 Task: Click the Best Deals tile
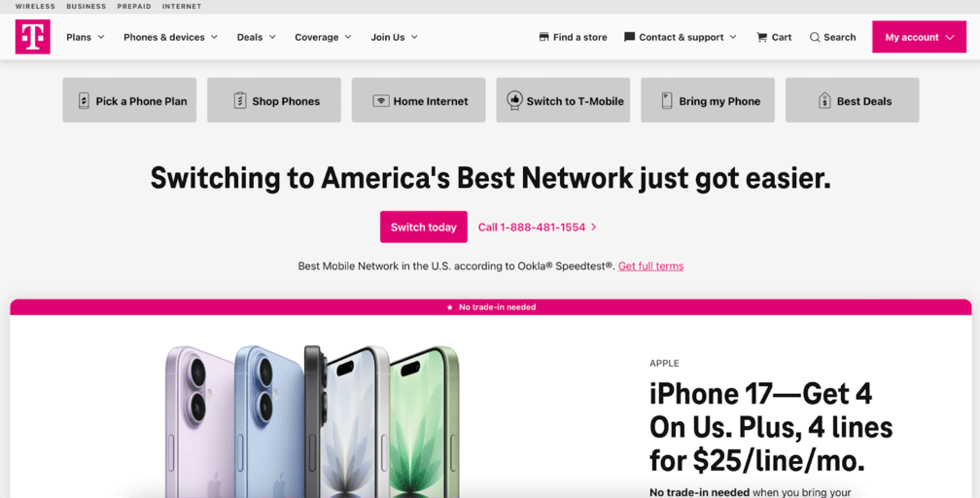pyautogui.click(x=853, y=100)
